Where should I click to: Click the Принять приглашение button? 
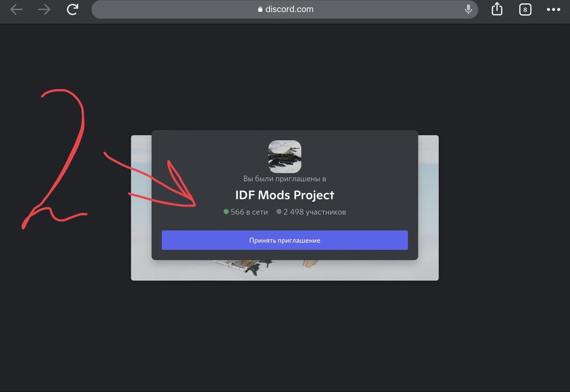pos(284,240)
